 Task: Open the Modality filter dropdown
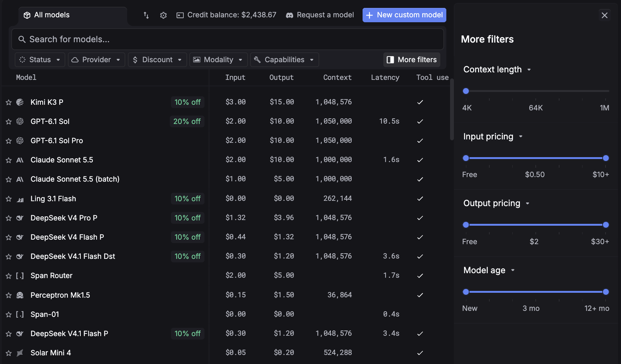(218, 60)
